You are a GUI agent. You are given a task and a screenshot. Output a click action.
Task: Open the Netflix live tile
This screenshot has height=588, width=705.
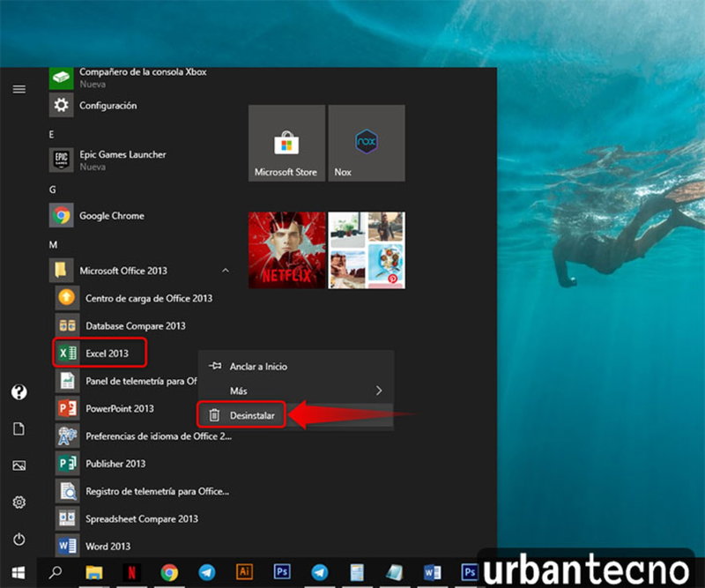[287, 250]
